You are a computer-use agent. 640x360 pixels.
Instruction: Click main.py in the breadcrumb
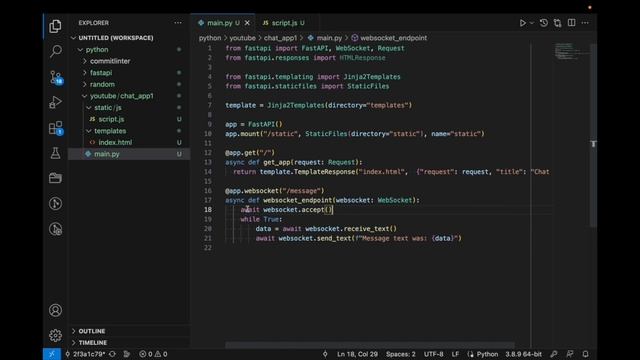325,38
